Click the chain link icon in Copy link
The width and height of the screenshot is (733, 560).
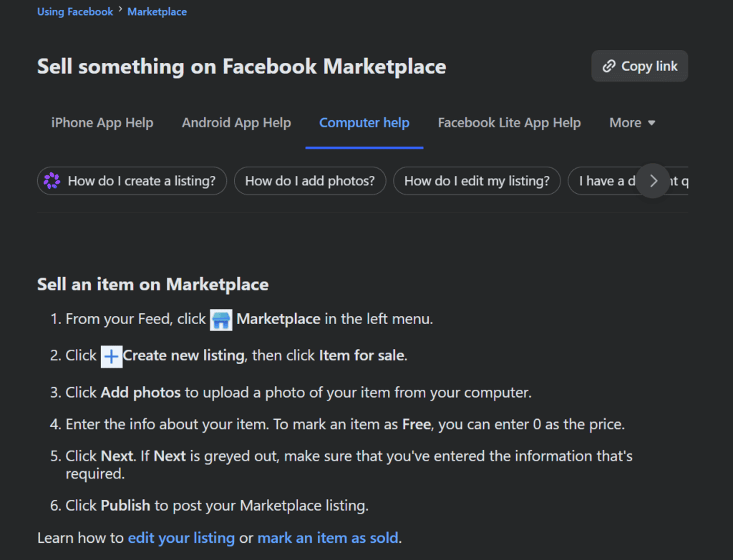608,66
